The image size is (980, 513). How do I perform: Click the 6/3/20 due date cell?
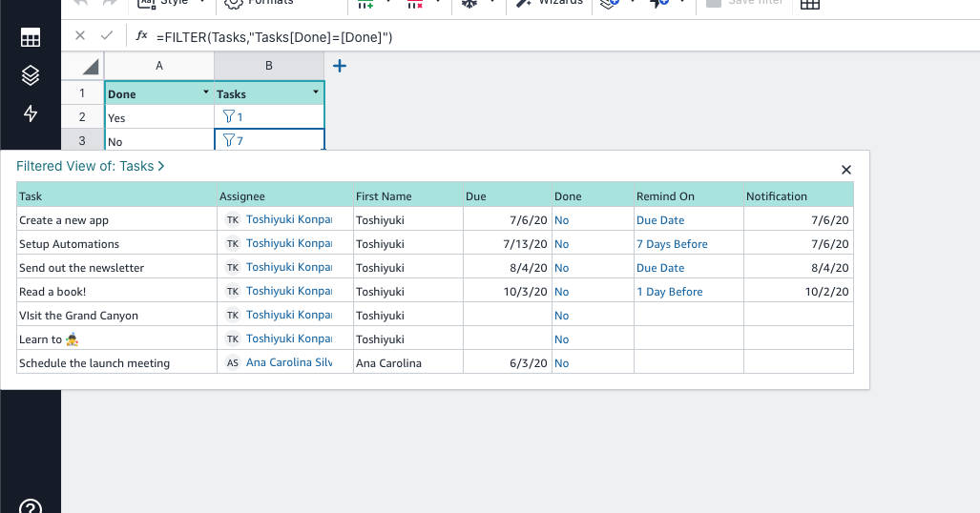click(508, 363)
